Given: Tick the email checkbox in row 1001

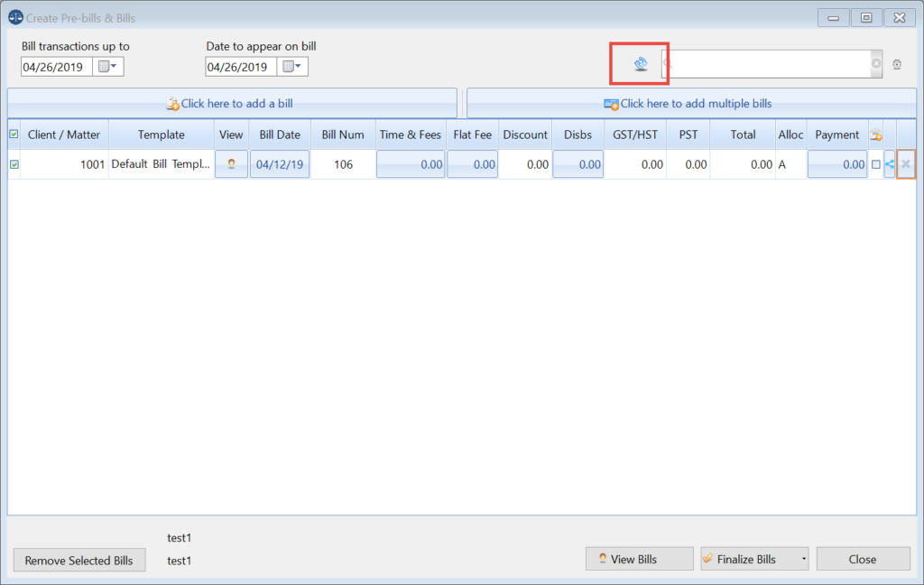Looking at the screenshot, I should pyautogui.click(x=875, y=164).
